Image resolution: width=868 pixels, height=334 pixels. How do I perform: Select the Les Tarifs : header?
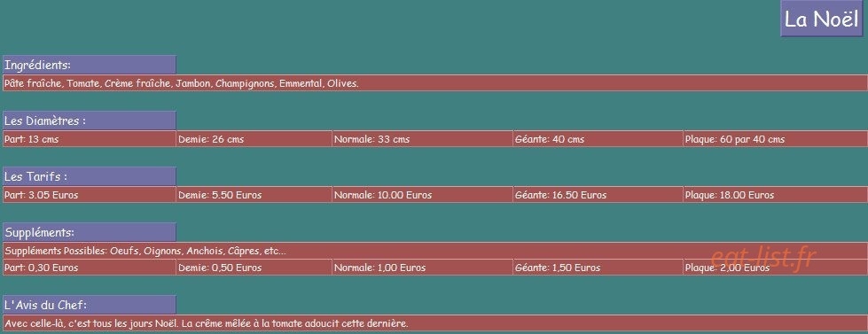click(90, 176)
